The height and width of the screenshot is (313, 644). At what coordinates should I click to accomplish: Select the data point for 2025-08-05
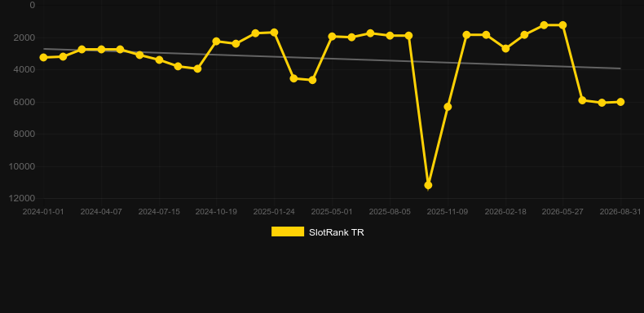pos(390,36)
